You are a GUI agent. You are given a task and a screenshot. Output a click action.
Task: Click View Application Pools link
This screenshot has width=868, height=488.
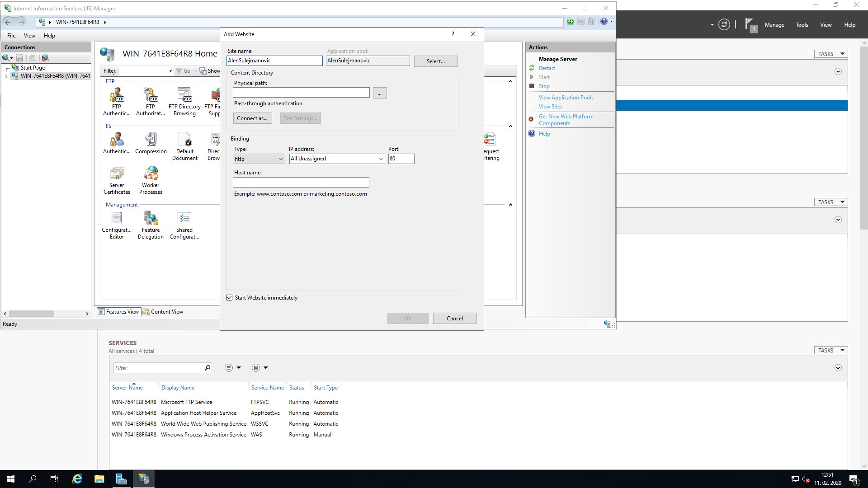566,98
